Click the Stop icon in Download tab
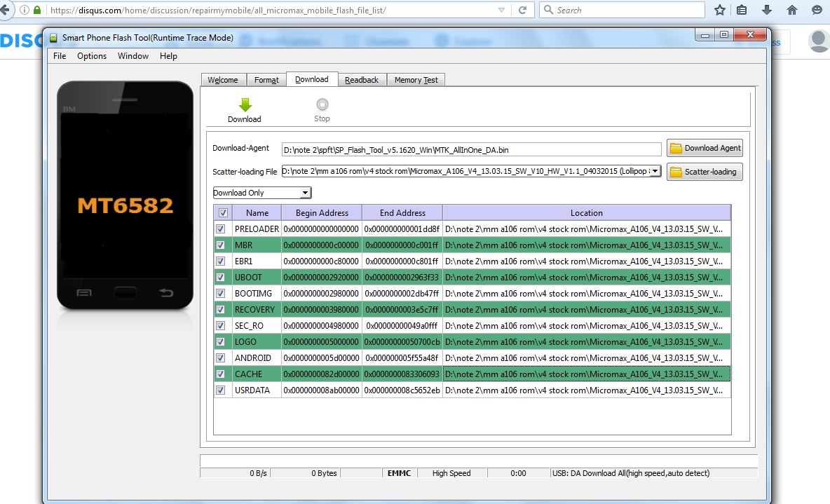830x504 pixels. [x=322, y=104]
